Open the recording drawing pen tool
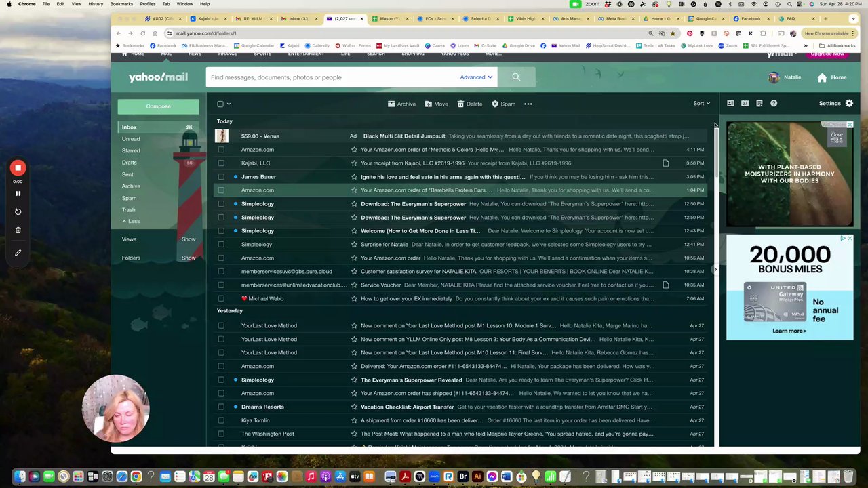This screenshot has width=868, height=488. (x=18, y=253)
